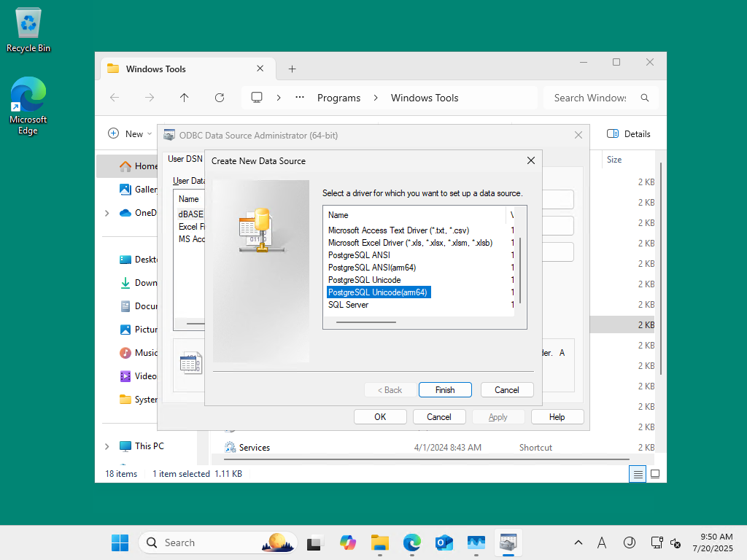Open the Windows Start menu
Viewport: 747px width, 560px height.
[120, 542]
